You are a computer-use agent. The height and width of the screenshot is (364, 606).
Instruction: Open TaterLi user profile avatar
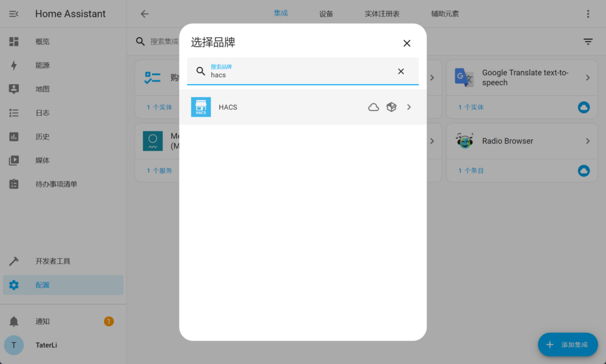coord(14,345)
